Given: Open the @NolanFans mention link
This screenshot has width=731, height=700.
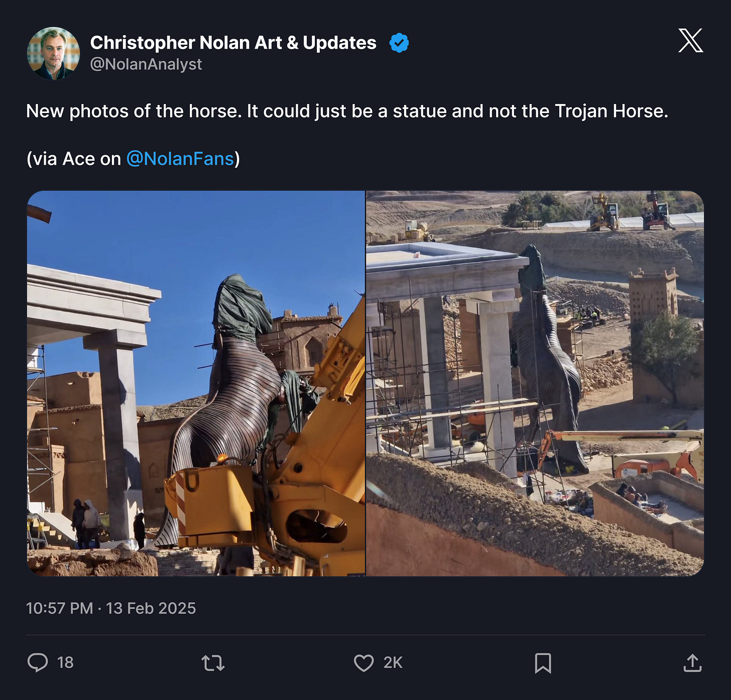Looking at the screenshot, I should click(x=180, y=159).
